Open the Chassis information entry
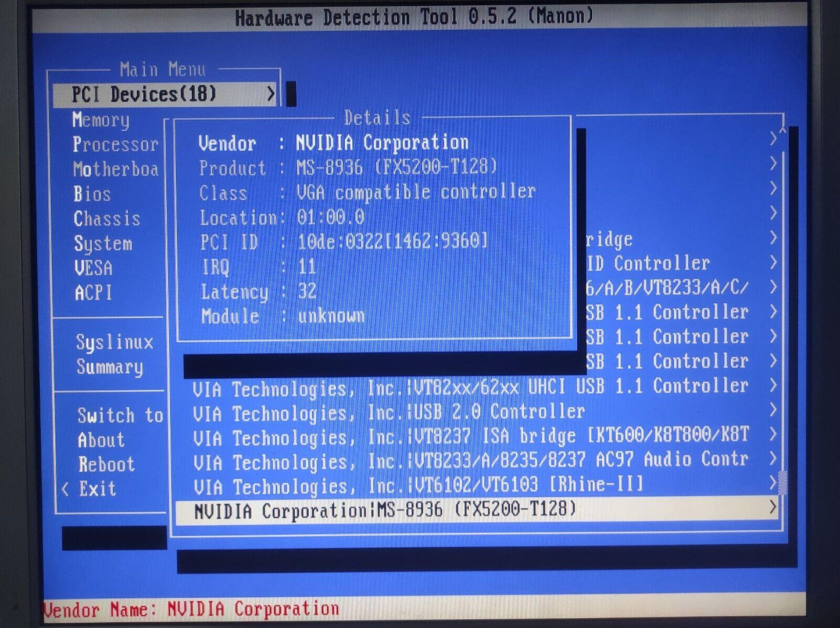Image resolution: width=840 pixels, height=628 pixels. coord(107,219)
